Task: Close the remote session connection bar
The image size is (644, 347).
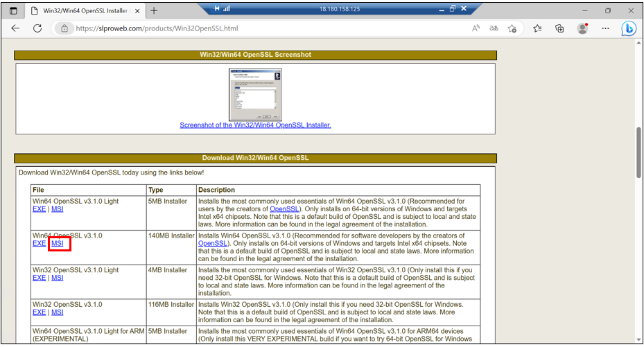Action: [464, 8]
